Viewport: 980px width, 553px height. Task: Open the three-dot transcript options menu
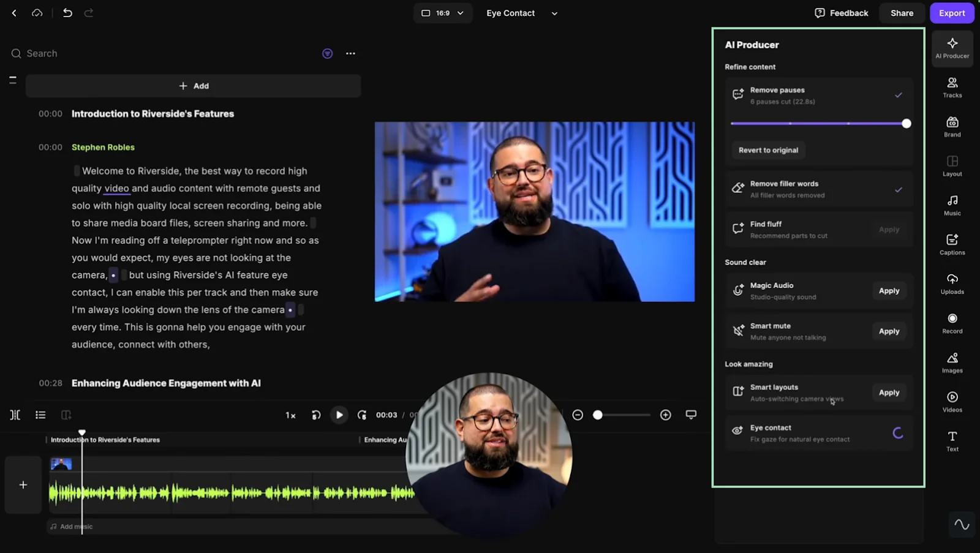click(350, 53)
